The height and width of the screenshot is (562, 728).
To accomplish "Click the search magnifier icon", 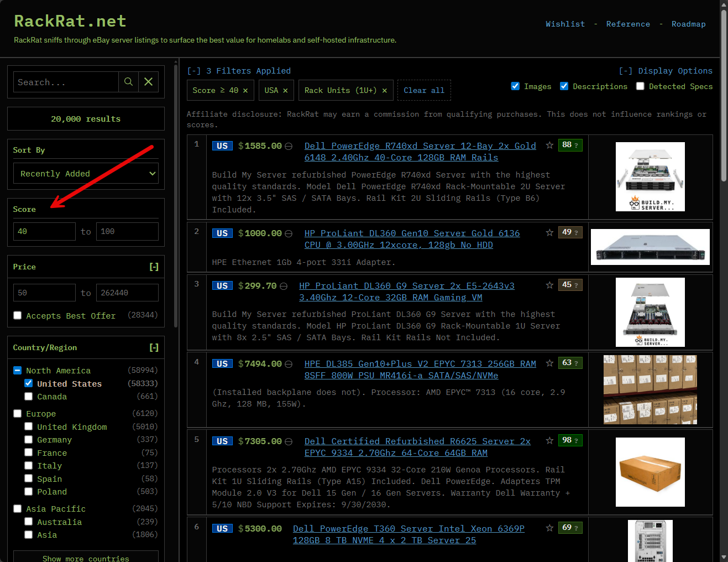I will (128, 82).
